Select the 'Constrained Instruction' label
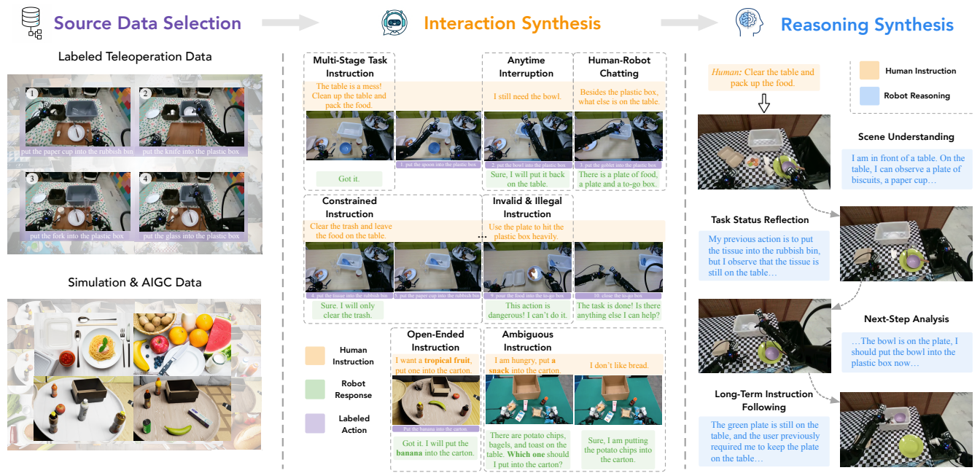980x473 pixels. coord(349,208)
